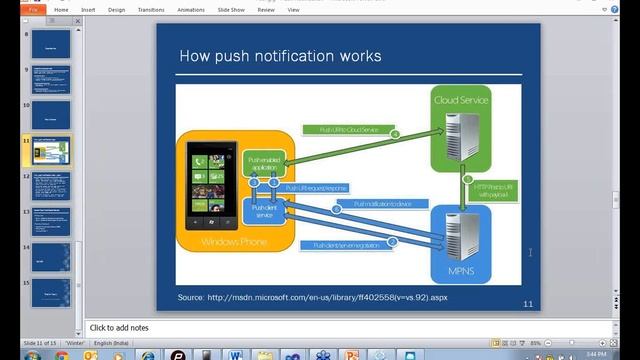640x360 pixels.
Task: Click the 'English (India)' language indicator
Action: coord(111,343)
